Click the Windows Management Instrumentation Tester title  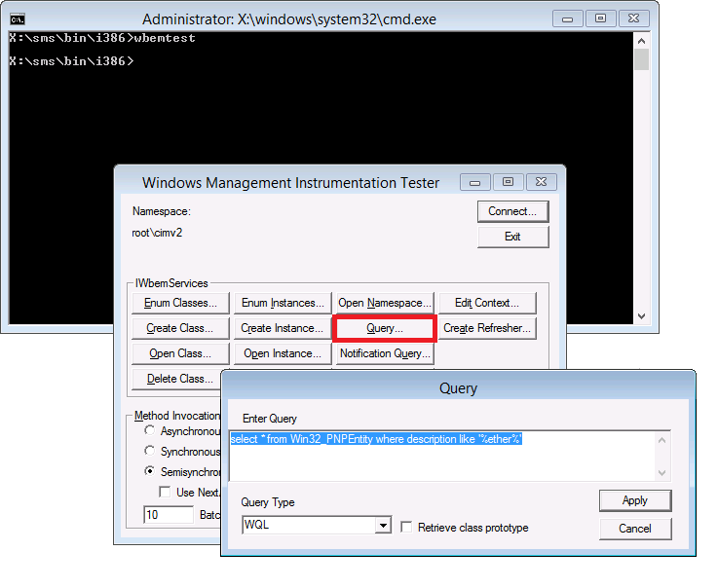(290, 183)
